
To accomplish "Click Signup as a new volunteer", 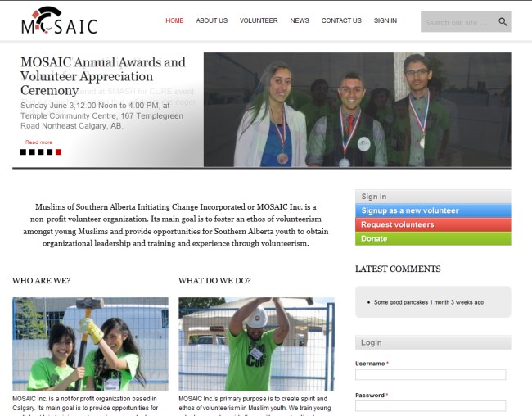I will click(x=433, y=210).
